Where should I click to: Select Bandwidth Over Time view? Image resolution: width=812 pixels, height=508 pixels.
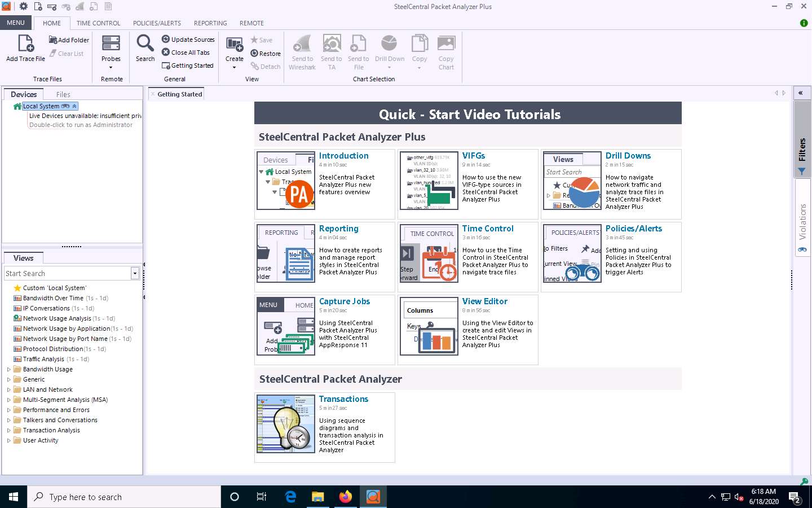(x=60, y=298)
